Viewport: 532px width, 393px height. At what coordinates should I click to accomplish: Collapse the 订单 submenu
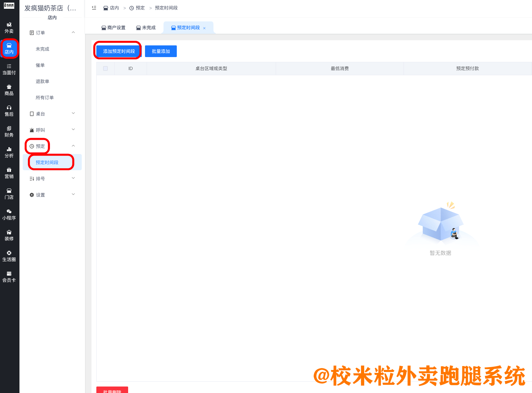tap(52, 32)
